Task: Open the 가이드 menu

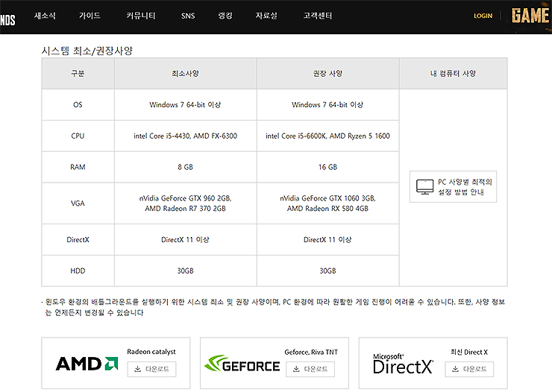Action: [90, 16]
